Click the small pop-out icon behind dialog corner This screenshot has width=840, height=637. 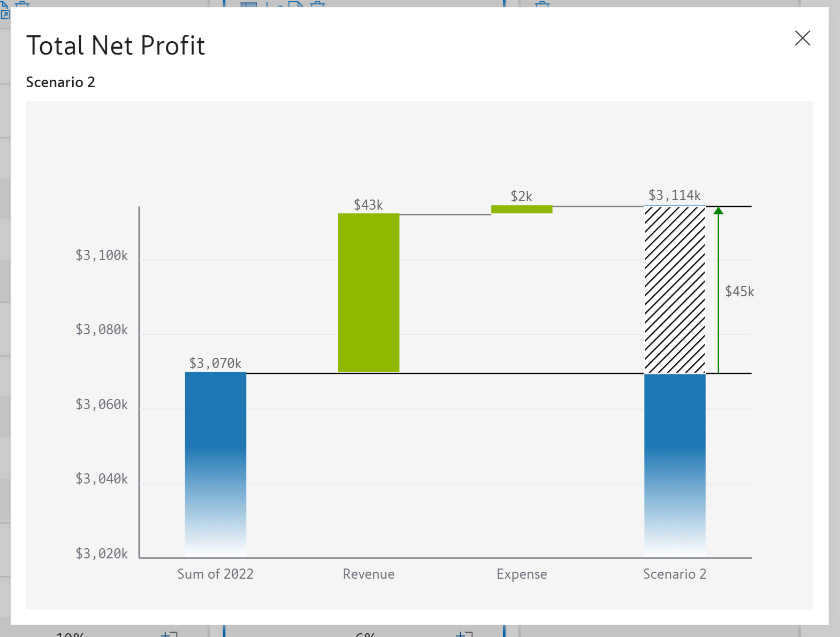[x=5, y=14]
